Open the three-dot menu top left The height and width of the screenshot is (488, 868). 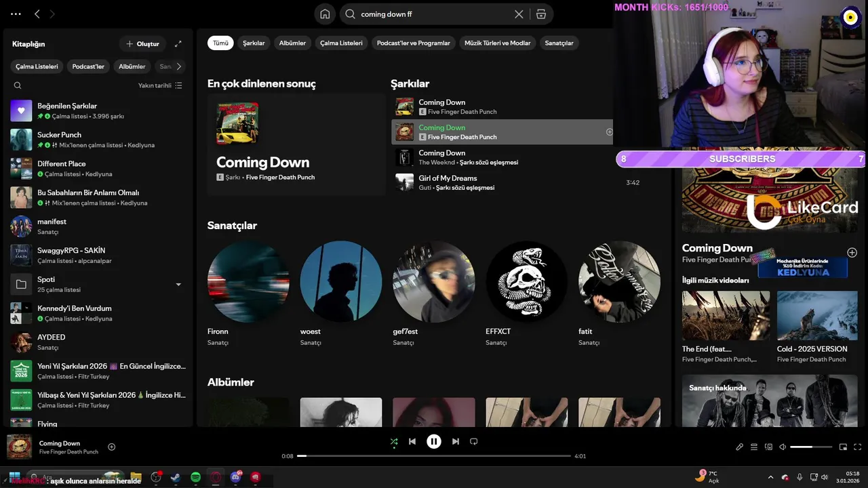click(16, 14)
